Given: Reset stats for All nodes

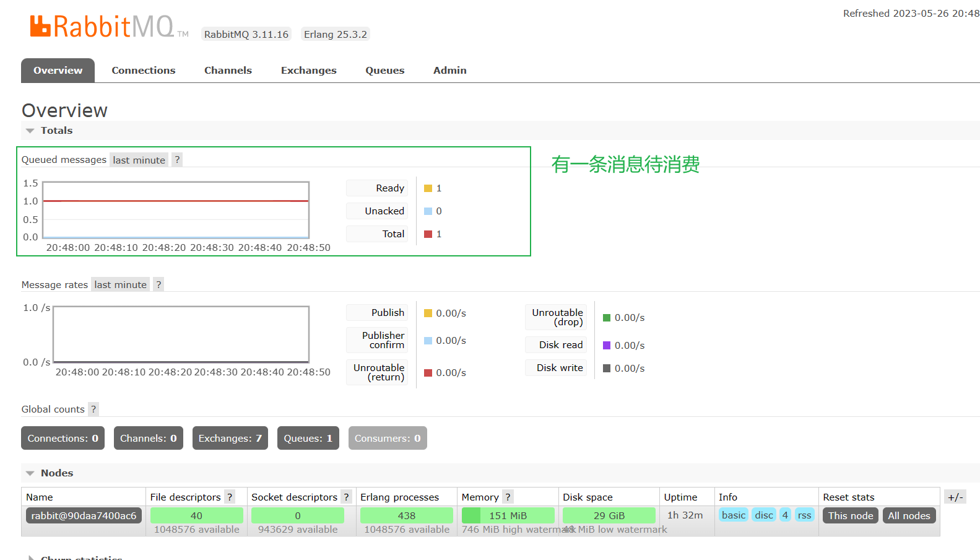Looking at the screenshot, I should (x=909, y=516).
